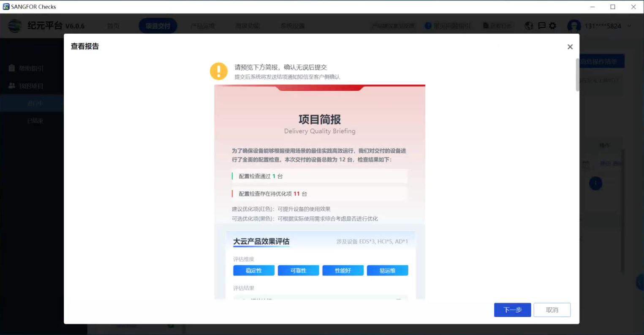The image size is (644, 335).
Task: Select 我的项目 in the sidebar
Action: [x=31, y=86]
